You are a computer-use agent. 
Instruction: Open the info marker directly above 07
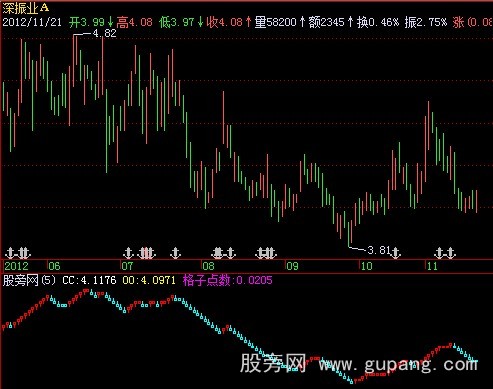point(129,253)
